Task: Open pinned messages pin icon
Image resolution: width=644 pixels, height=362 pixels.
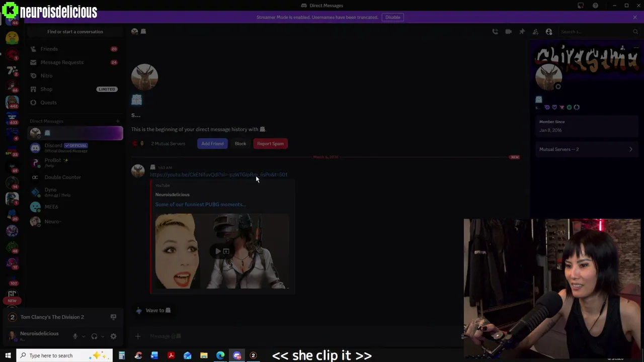Action: 522,32
